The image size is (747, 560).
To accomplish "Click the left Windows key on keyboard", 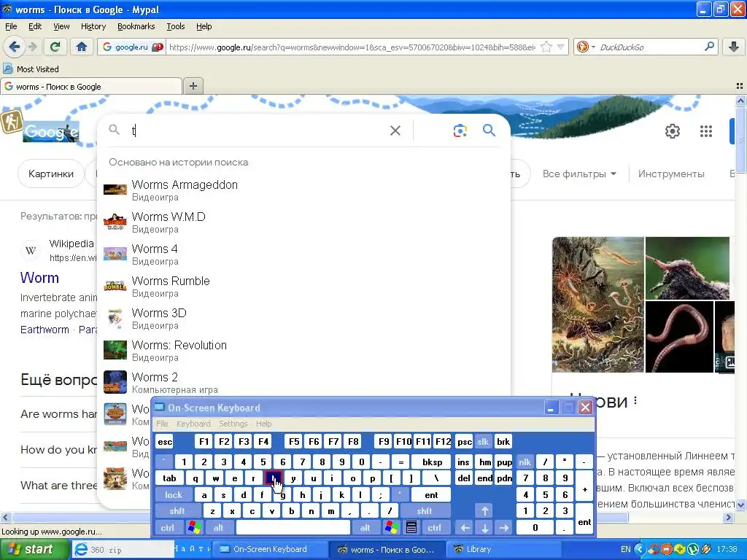I will 194,527.
